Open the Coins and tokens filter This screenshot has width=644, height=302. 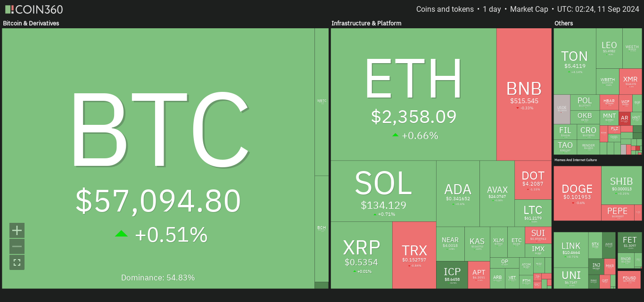(445, 9)
